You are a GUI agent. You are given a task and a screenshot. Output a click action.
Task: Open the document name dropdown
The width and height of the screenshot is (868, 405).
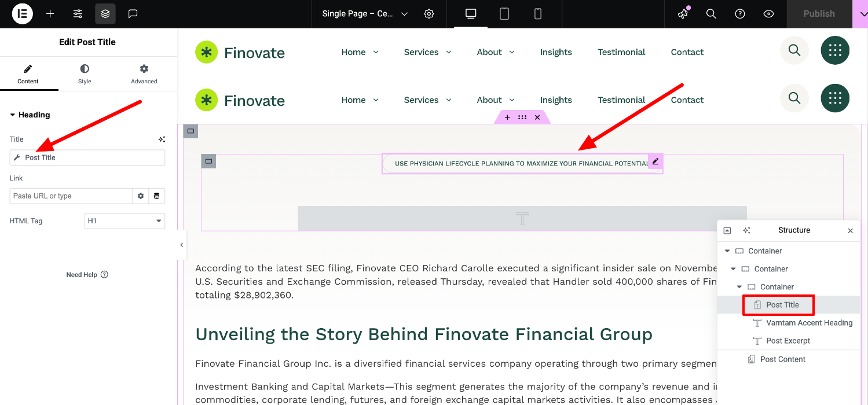(405, 14)
